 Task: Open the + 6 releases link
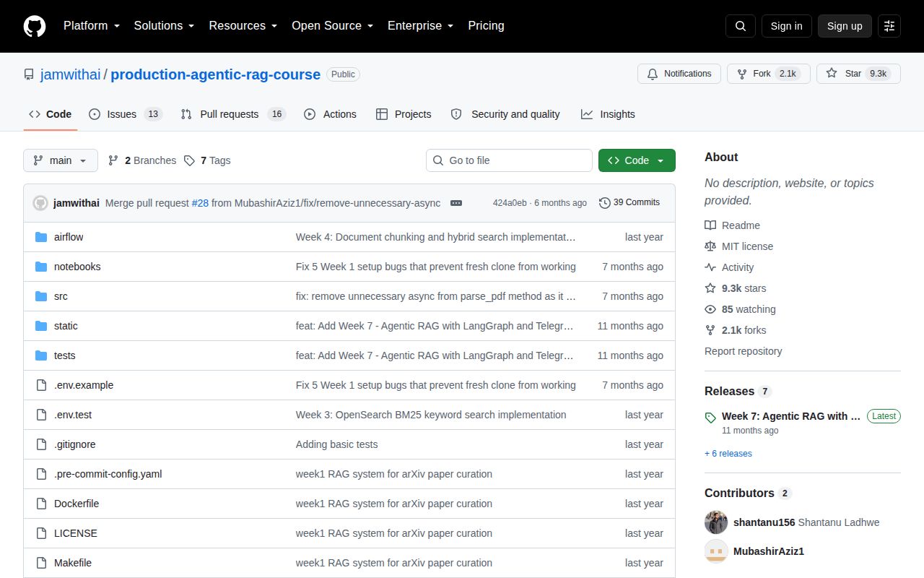728,454
